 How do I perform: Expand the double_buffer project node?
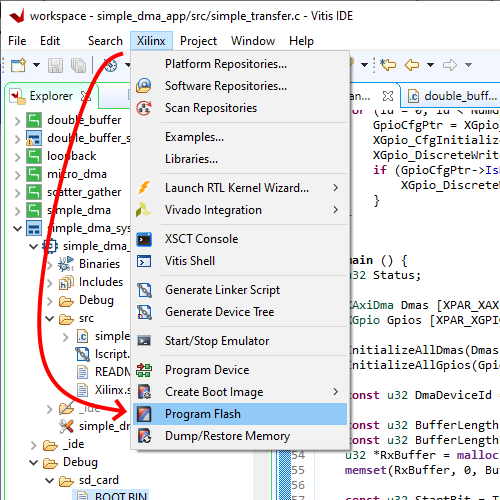(x=17, y=120)
